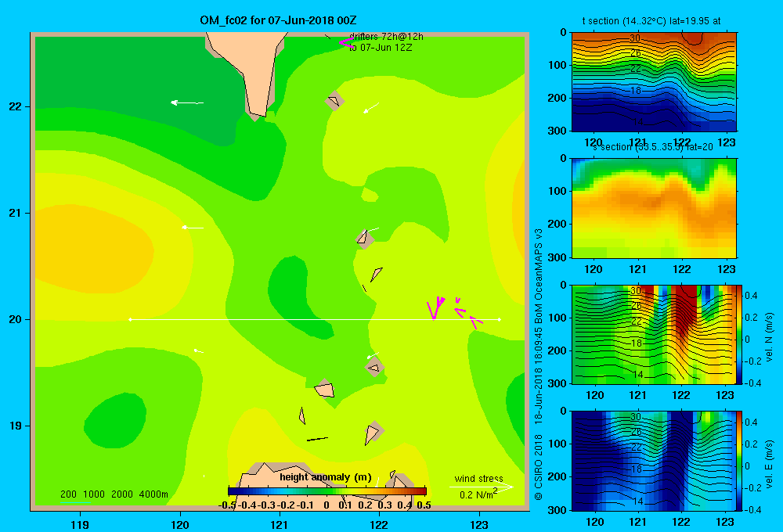Screen dimensions: 783x532
Task: Click the vel. N (m/s) color scale bar
Action: [x=740, y=334]
